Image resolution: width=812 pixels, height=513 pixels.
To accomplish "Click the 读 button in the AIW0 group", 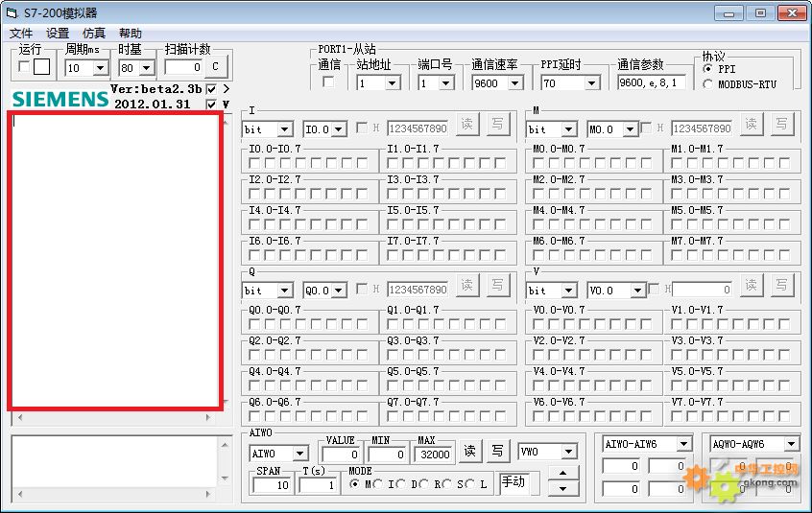I will click(469, 451).
